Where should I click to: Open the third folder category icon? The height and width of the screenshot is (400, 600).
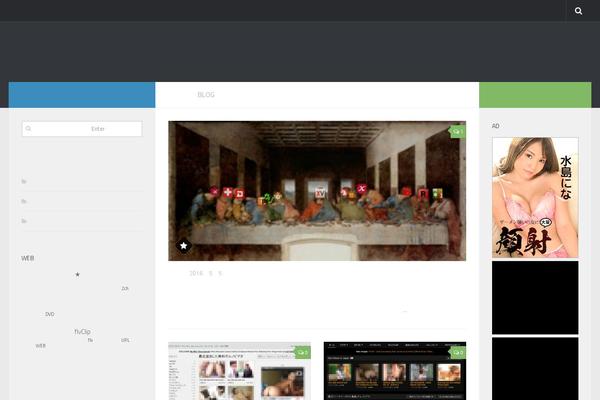tap(24, 221)
